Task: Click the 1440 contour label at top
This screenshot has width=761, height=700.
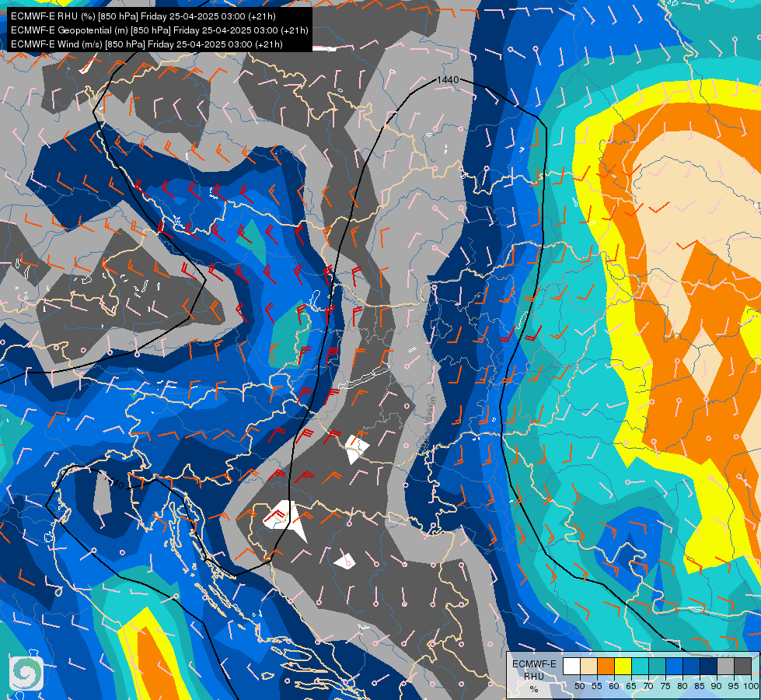Action: 448,79
